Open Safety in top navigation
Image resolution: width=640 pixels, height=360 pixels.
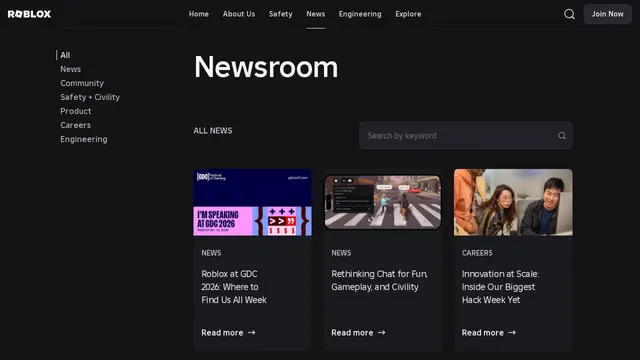coord(280,14)
